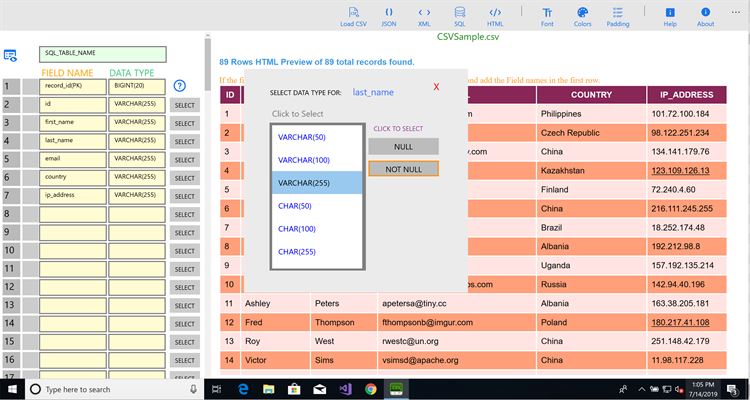Choose CHAR(100) in the data type list
This screenshot has width=750, height=400.
coord(317,229)
